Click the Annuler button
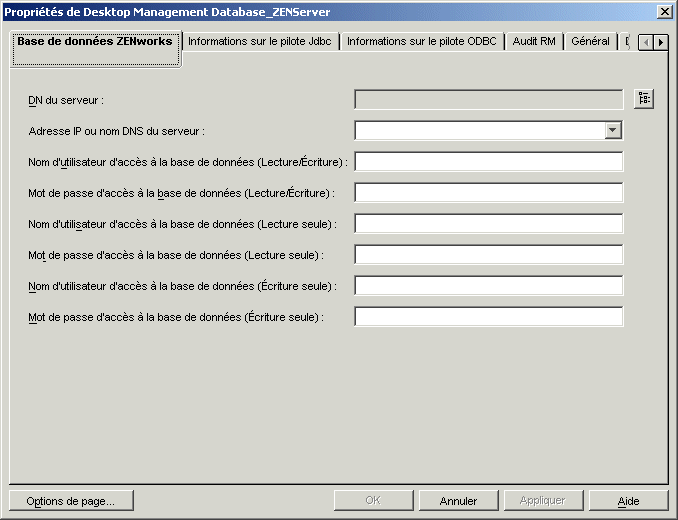 [458, 501]
